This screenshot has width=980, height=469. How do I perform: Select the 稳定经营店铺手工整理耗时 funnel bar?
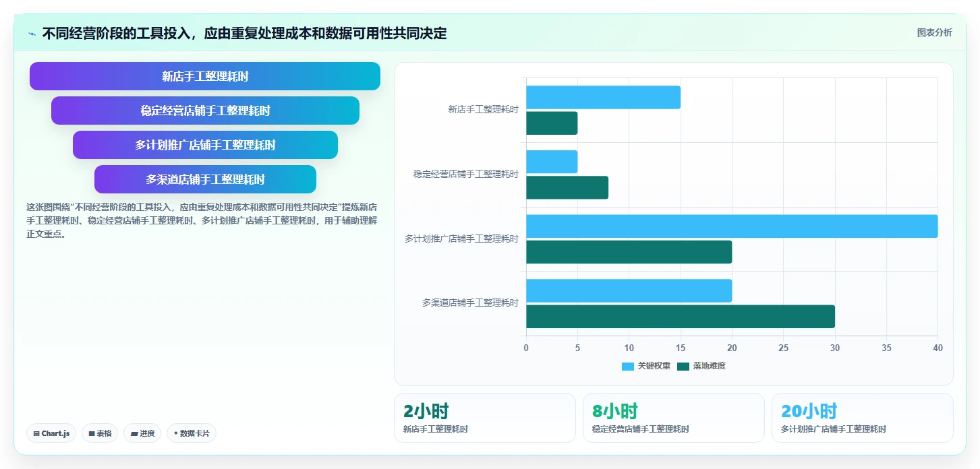pyautogui.click(x=205, y=111)
